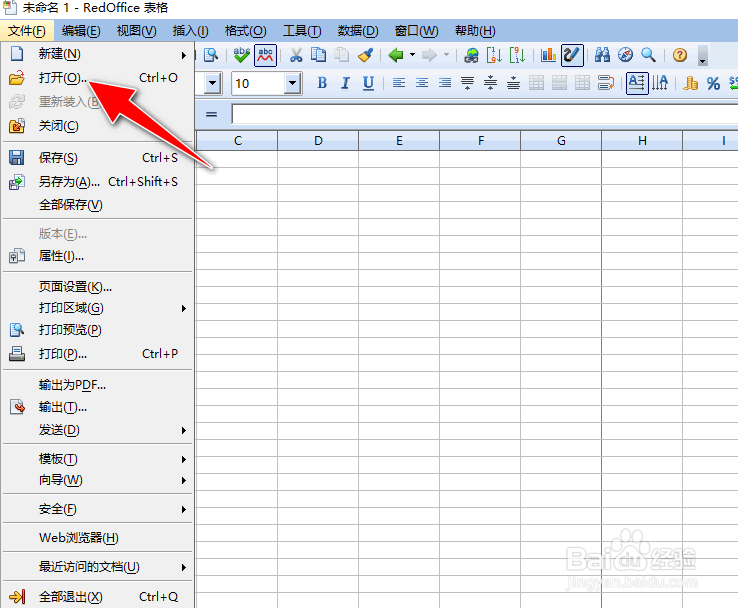The image size is (738, 608).
Task: Choose 全部退出(X) to quit
Action: 98,597
